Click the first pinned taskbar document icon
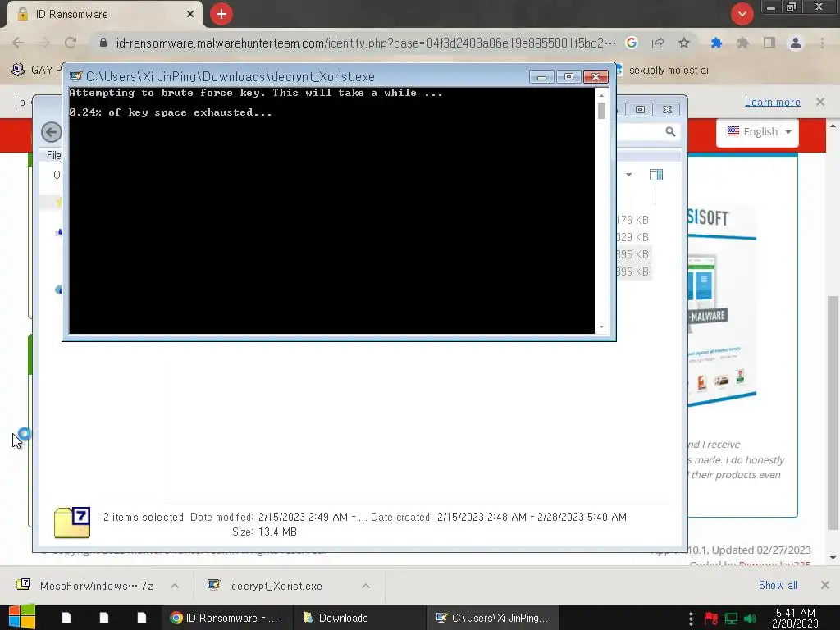 click(66, 618)
